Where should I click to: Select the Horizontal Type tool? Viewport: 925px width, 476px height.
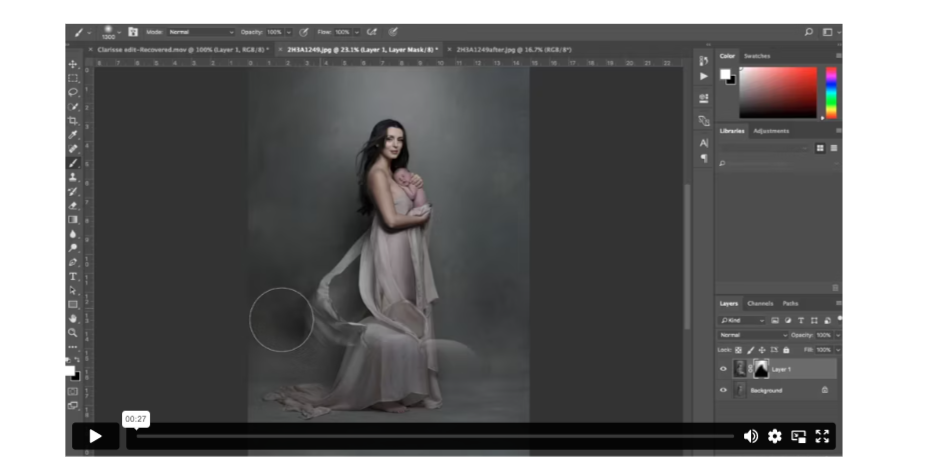click(x=73, y=276)
